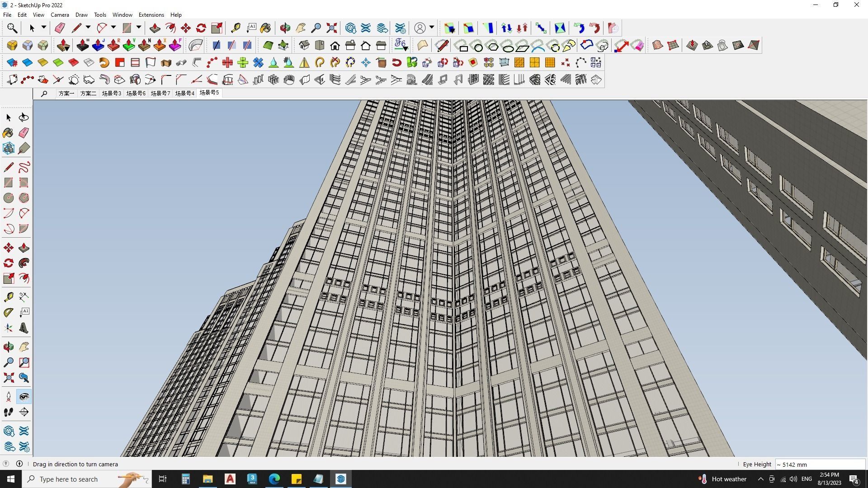
Task: Select the Paint Bucket tool
Action: 8,133
